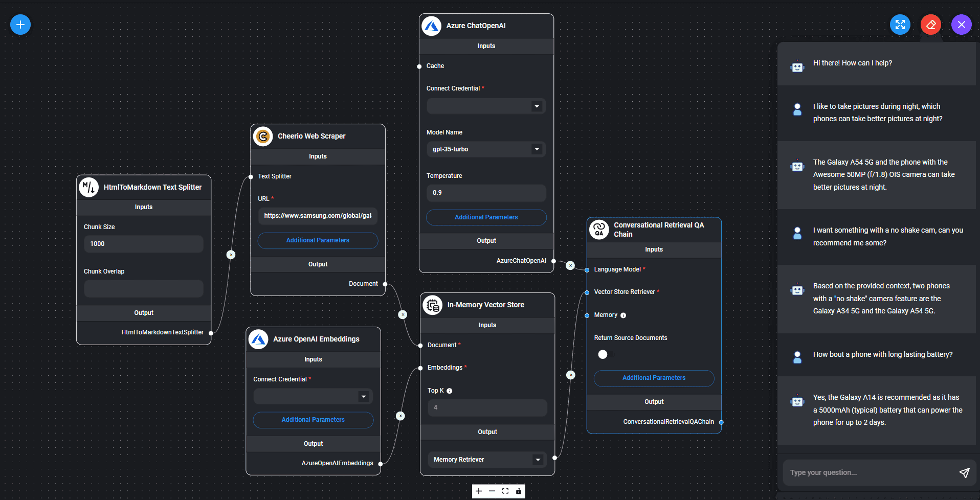Image resolution: width=980 pixels, height=500 pixels.
Task: Click the Azure ChatOpenAI node icon
Action: click(432, 26)
